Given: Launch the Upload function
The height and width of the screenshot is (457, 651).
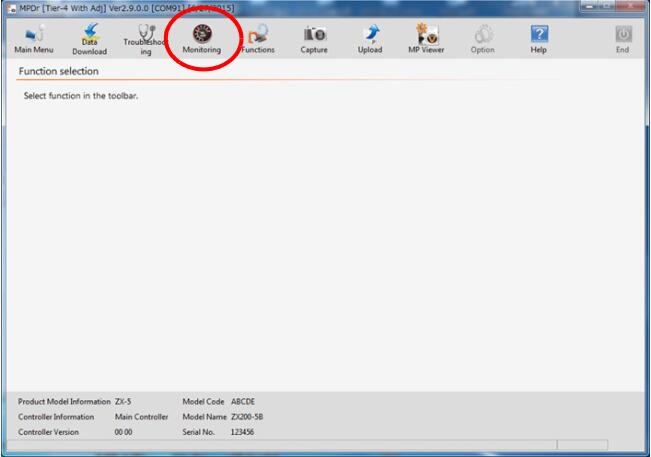Looking at the screenshot, I should tap(370, 38).
